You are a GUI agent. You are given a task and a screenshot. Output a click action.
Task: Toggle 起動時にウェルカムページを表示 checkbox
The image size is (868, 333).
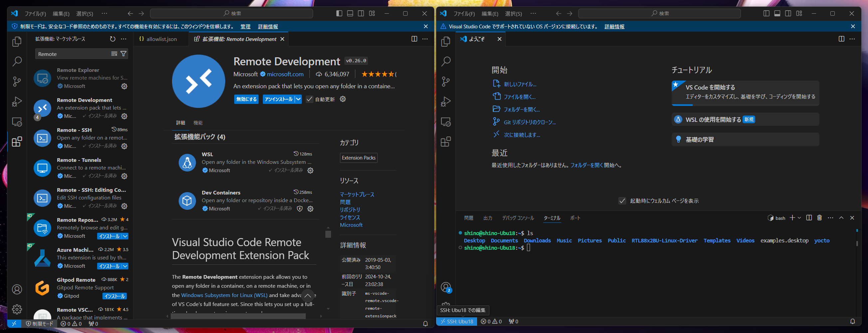622,200
